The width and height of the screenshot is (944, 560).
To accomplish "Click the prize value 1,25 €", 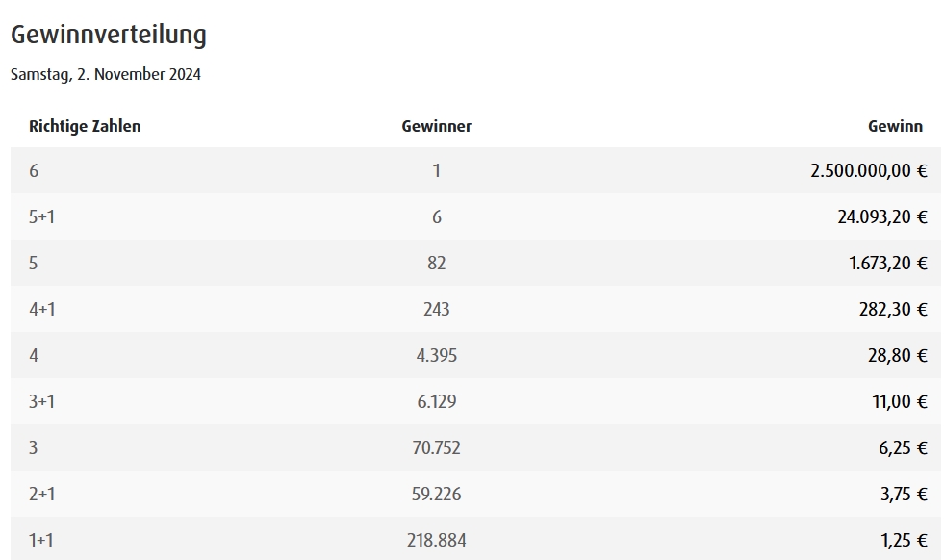I will click(x=904, y=540).
